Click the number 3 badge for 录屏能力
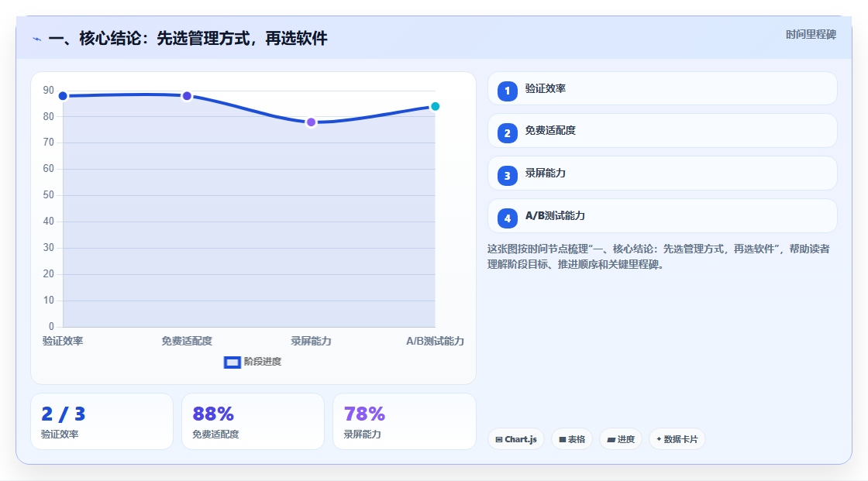The width and height of the screenshot is (868, 481). click(x=507, y=176)
